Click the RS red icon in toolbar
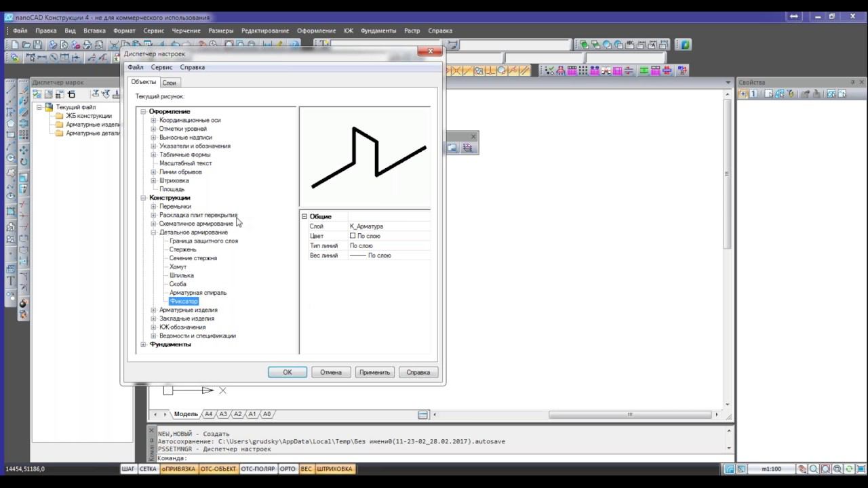This screenshot has height=488, width=868. coord(683,70)
